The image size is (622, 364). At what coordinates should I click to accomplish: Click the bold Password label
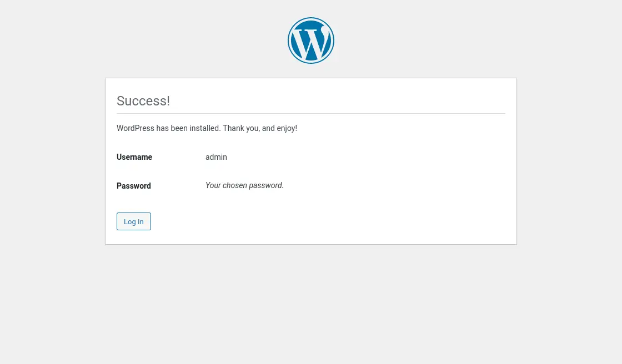[x=134, y=185]
